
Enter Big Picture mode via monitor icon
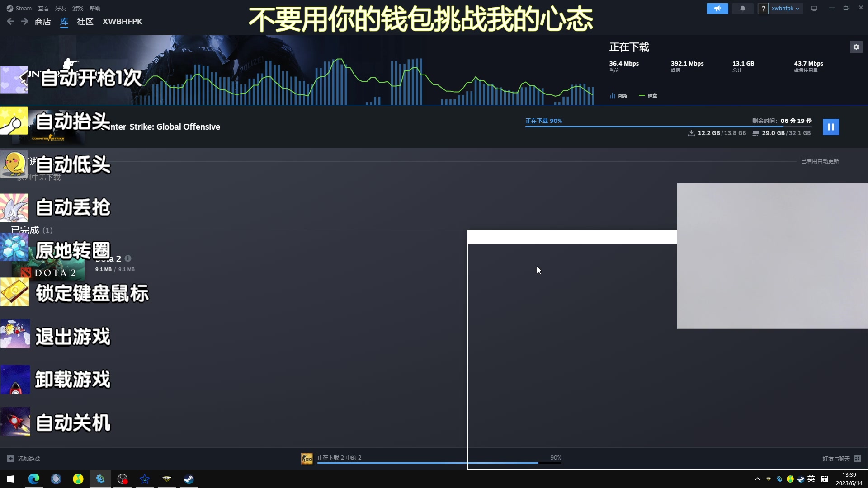(x=814, y=9)
